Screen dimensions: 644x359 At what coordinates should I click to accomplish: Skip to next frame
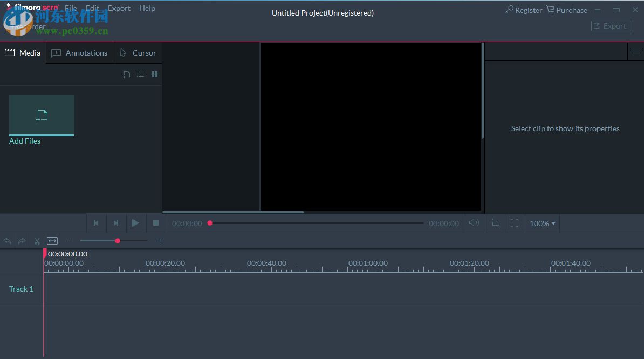point(116,223)
